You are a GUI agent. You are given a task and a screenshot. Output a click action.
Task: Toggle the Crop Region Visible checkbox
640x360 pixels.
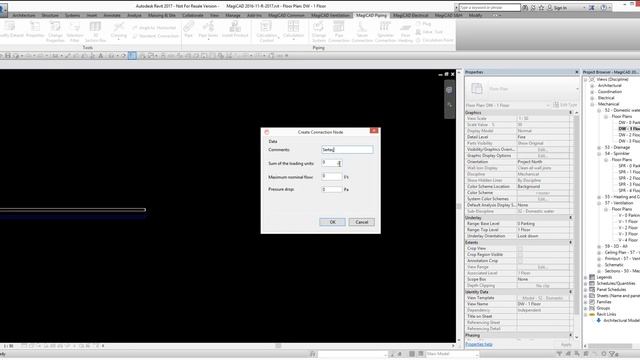(x=520, y=254)
